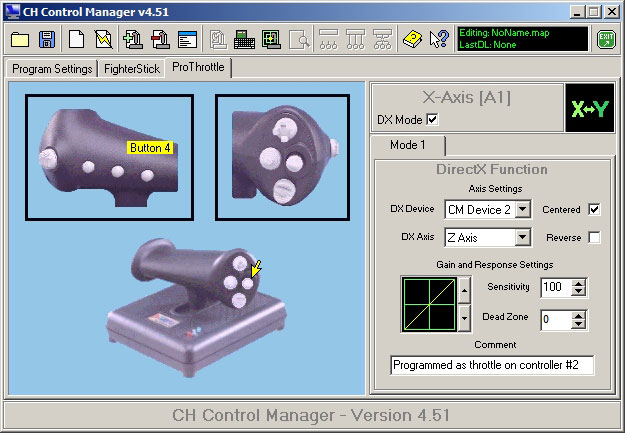The height and width of the screenshot is (433, 625).
Task: Enable the Reverse checkbox
Action: 594,238
